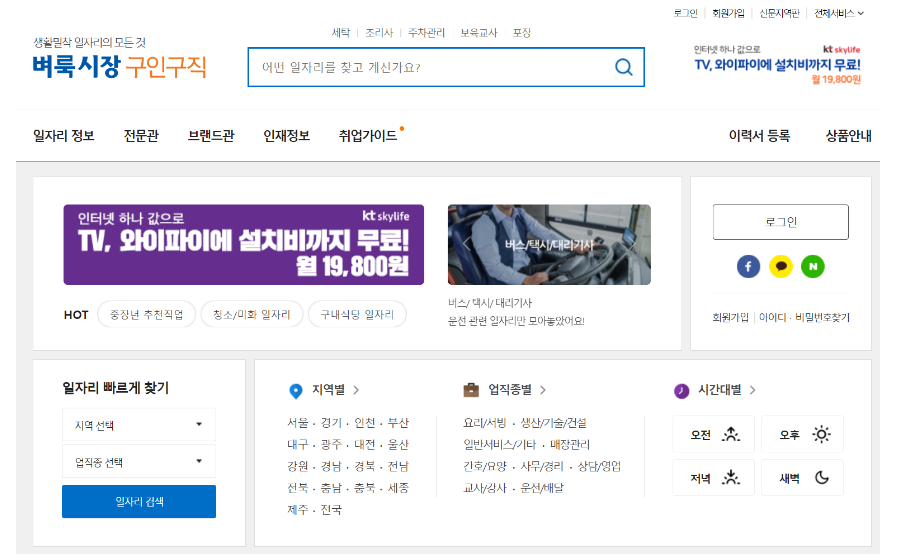The width and height of the screenshot is (907, 560).
Task: Open the 지역 선택 dropdown
Action: 139,425
